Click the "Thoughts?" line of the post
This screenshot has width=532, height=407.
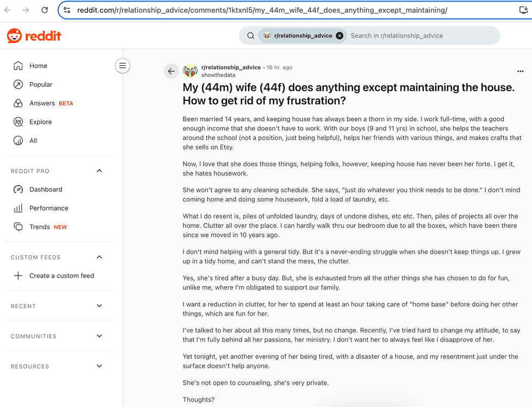(x=199, y=399)
